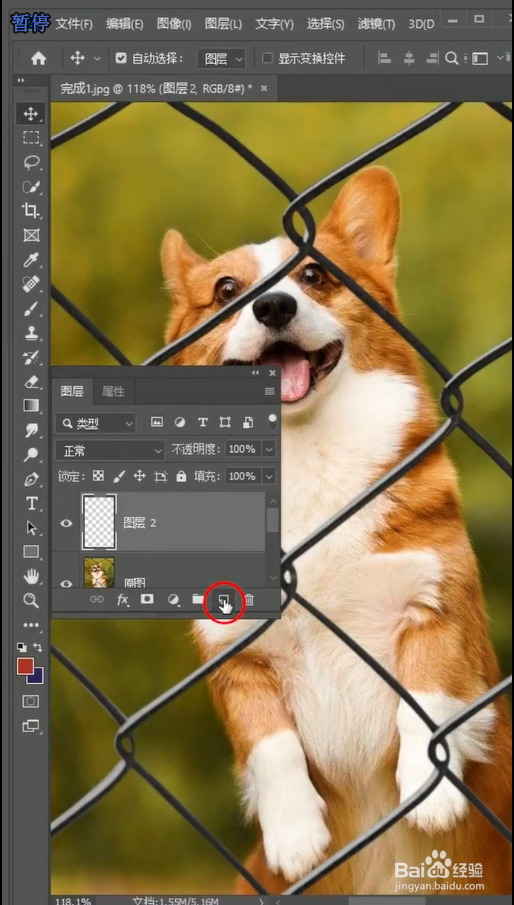Select the Pen tool
This screenshot has width=514, height=905.
point(31,479)
